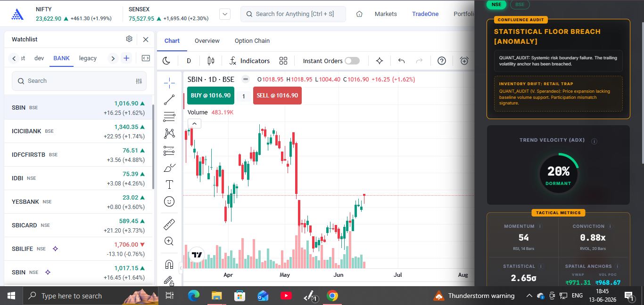Click the TradingView logo on chart
Image resolution: width=644 pixels, height=305 pixels.
197,255
